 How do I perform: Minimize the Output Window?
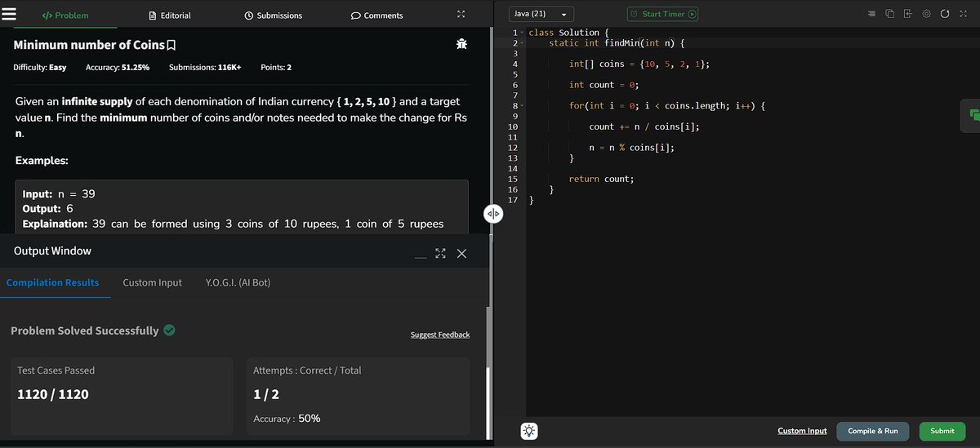tap(421, 255)
